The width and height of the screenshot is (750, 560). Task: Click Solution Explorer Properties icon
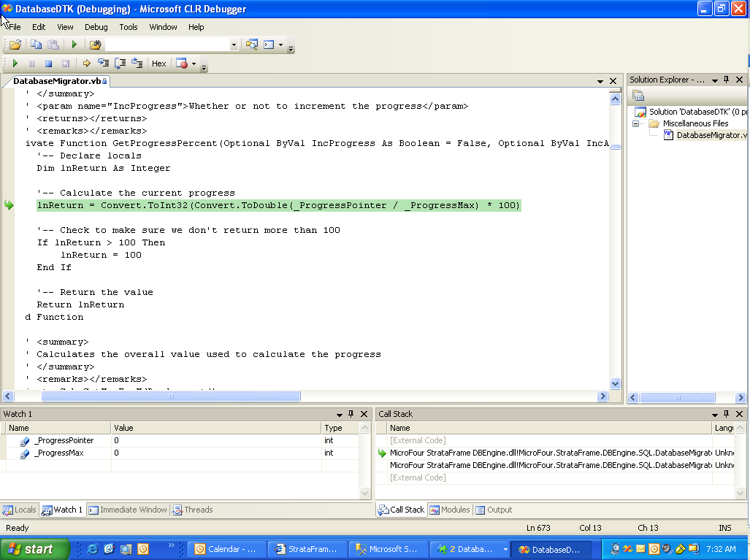pos(638,96)
